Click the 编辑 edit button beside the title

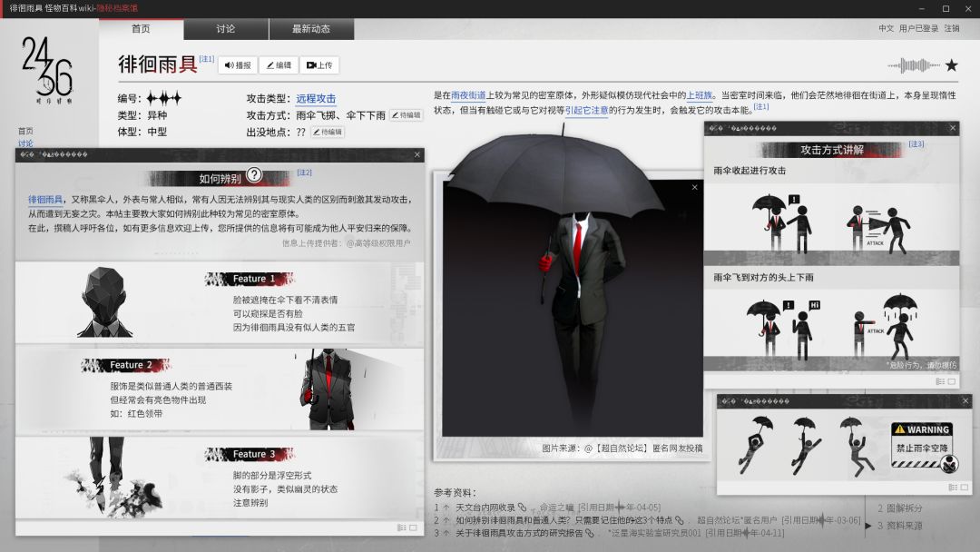pyautogui.click(x=279, y=65)
